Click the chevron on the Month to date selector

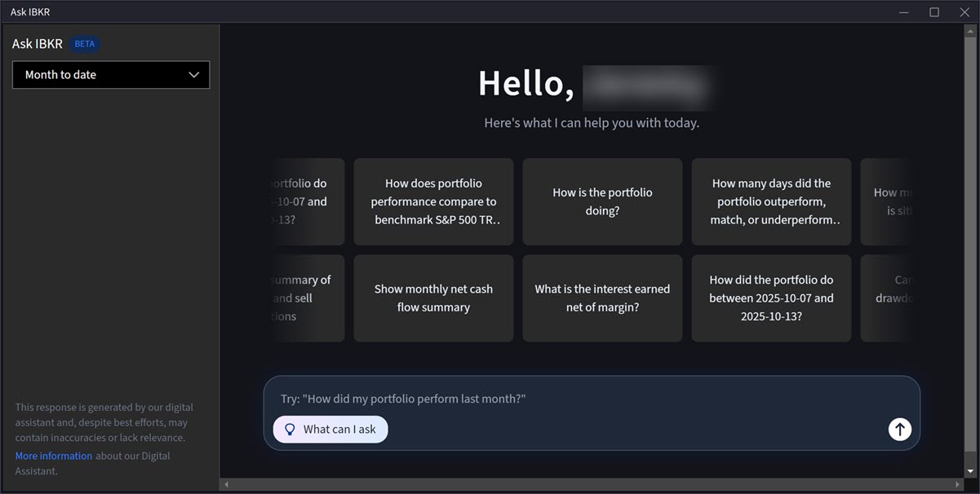194,74
